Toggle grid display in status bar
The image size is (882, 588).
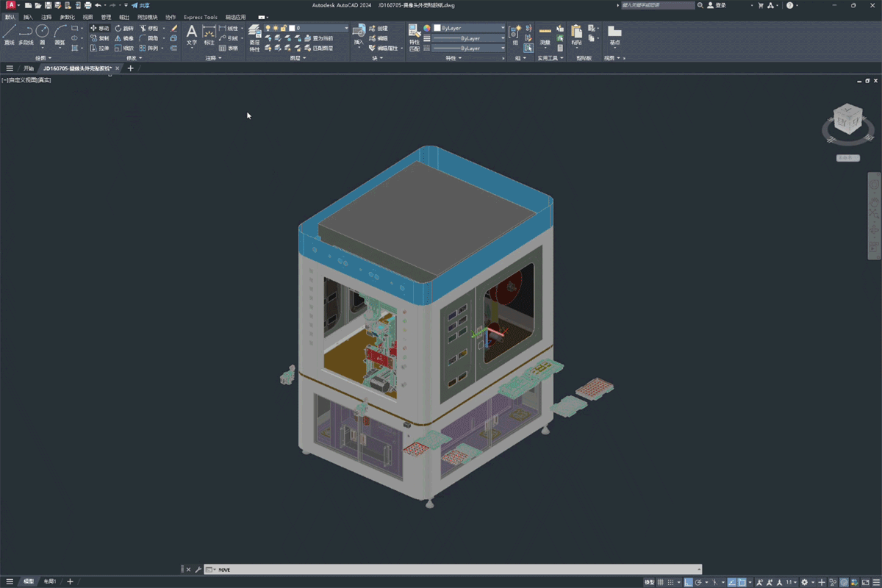(661, 582)
